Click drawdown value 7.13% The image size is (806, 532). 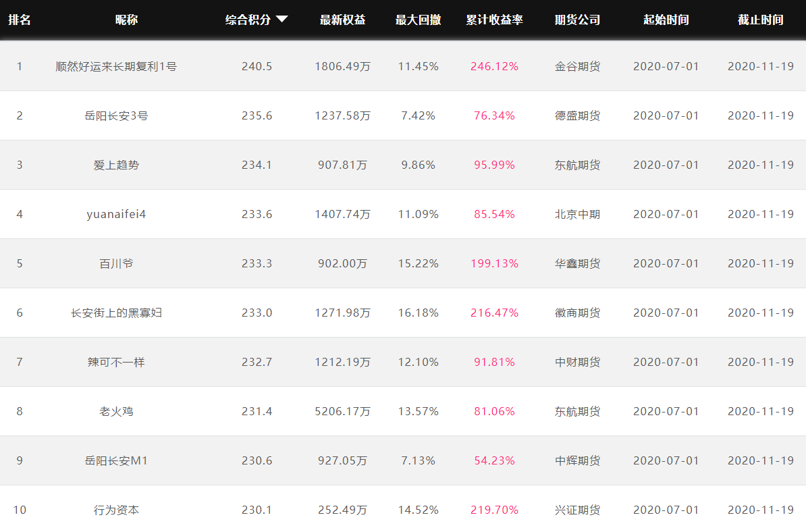(x=419, y=460)
